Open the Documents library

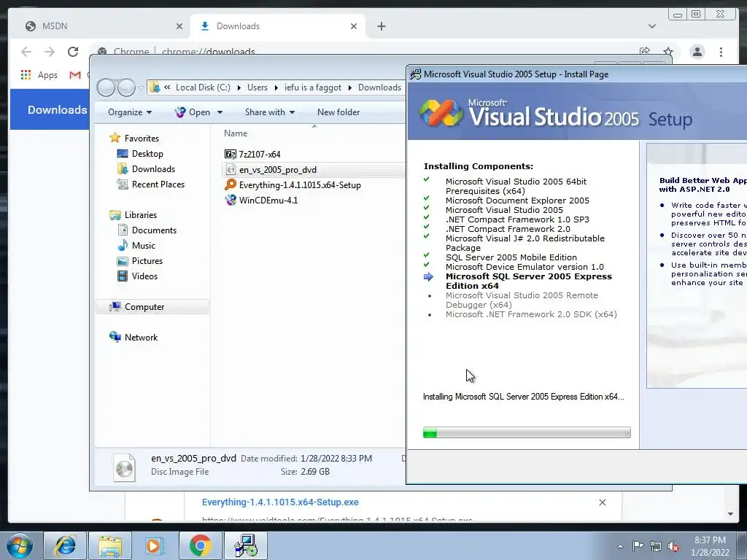[x=154, y=230]
